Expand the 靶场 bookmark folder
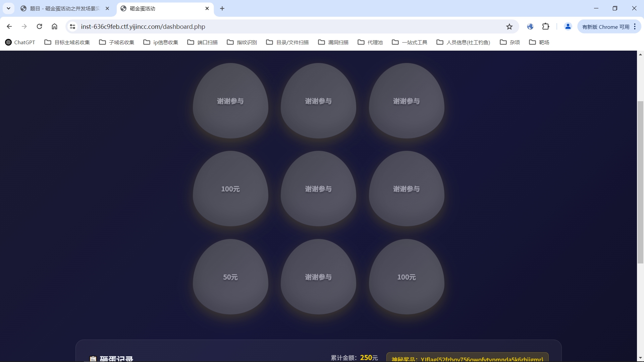The image size is (644, 362). 539,42
